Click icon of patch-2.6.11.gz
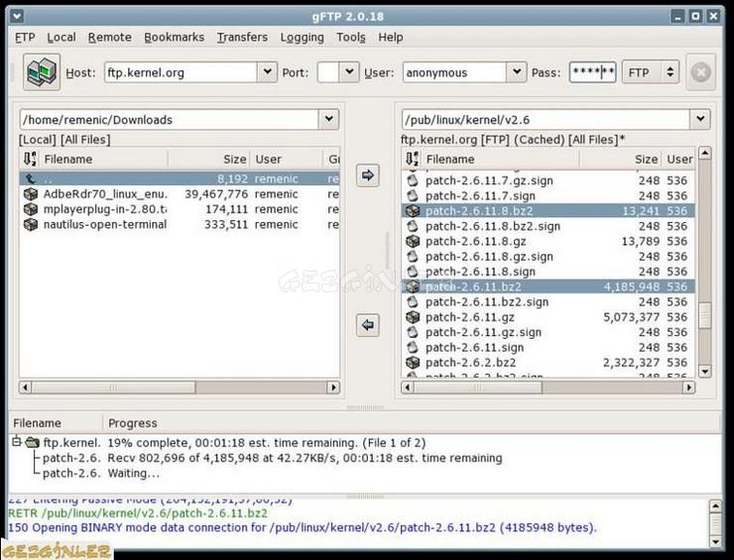 (x=413, y=317)
